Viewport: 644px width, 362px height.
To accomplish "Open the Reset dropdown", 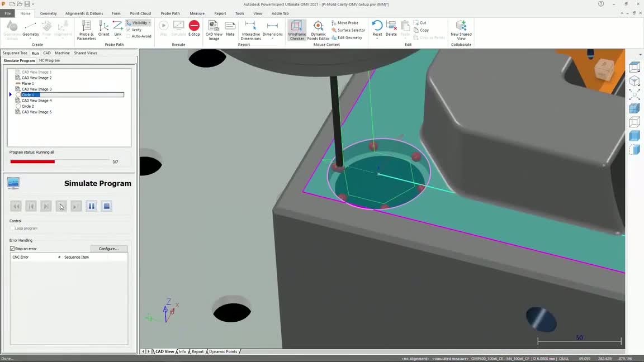I will pos(377,39).
